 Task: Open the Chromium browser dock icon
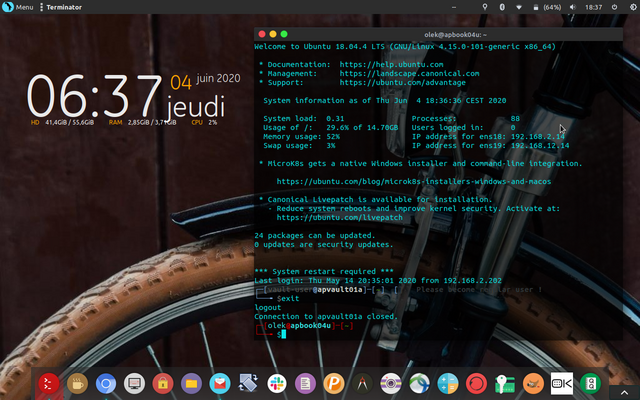[106, 384]
